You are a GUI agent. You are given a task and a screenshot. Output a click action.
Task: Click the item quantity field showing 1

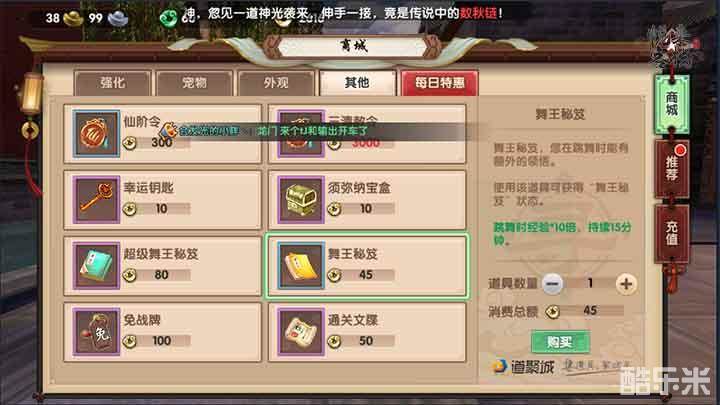590,283
